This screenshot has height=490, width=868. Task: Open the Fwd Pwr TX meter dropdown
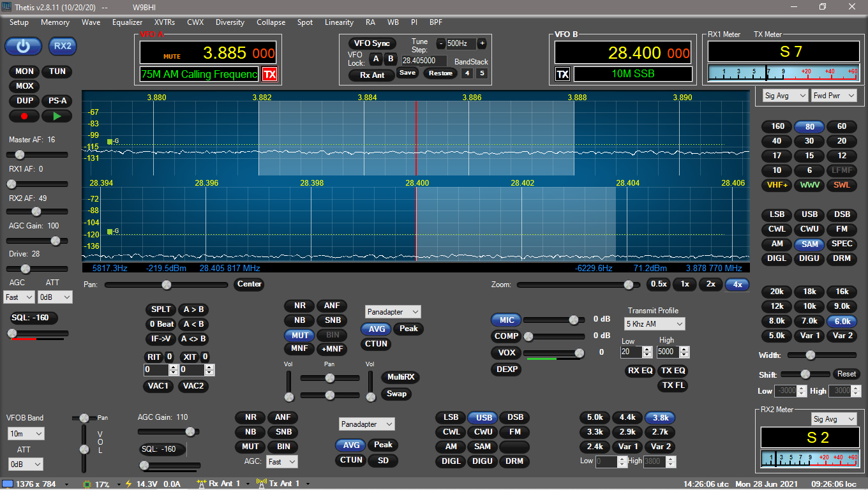834,96
